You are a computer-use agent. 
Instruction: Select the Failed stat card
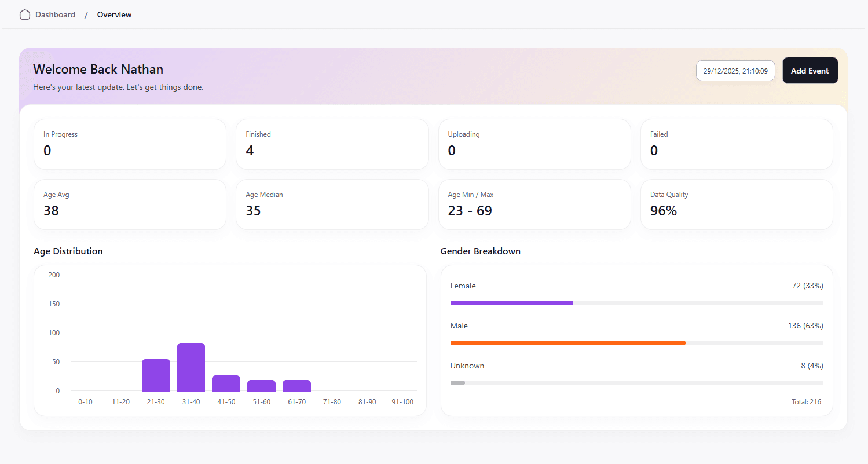[x=736, y=144]
